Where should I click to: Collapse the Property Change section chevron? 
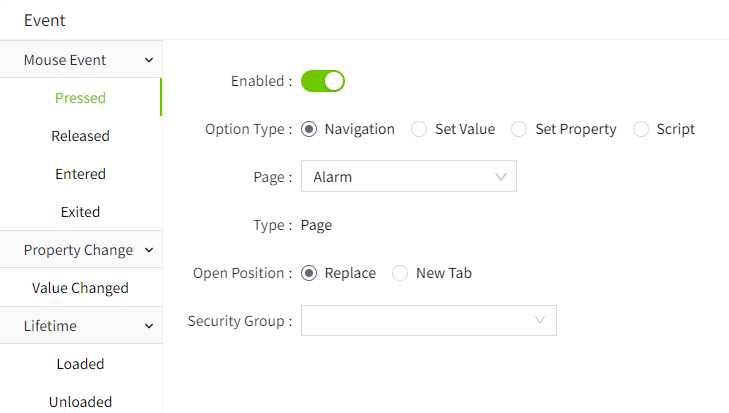pyautogui.click(x=149, y=250)
